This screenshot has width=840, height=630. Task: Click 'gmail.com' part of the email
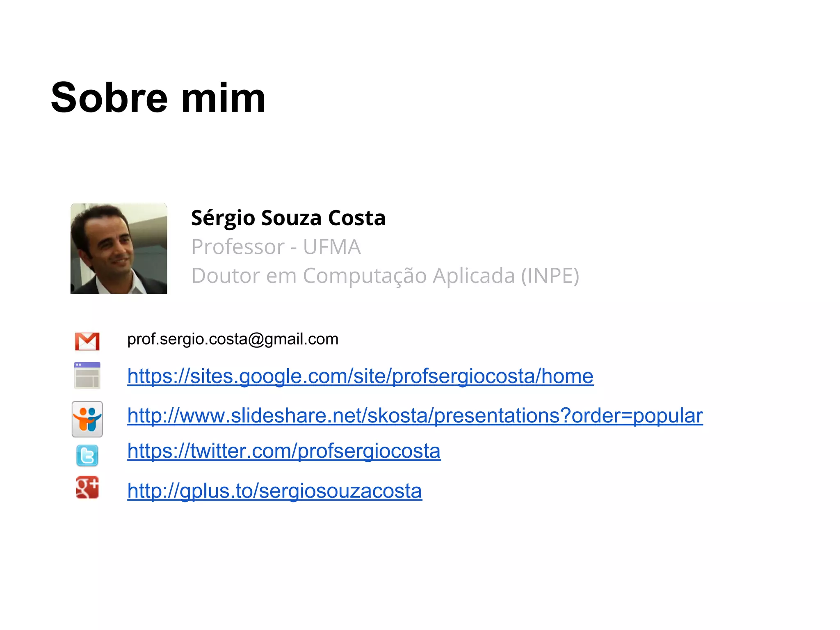coord(301,339)
